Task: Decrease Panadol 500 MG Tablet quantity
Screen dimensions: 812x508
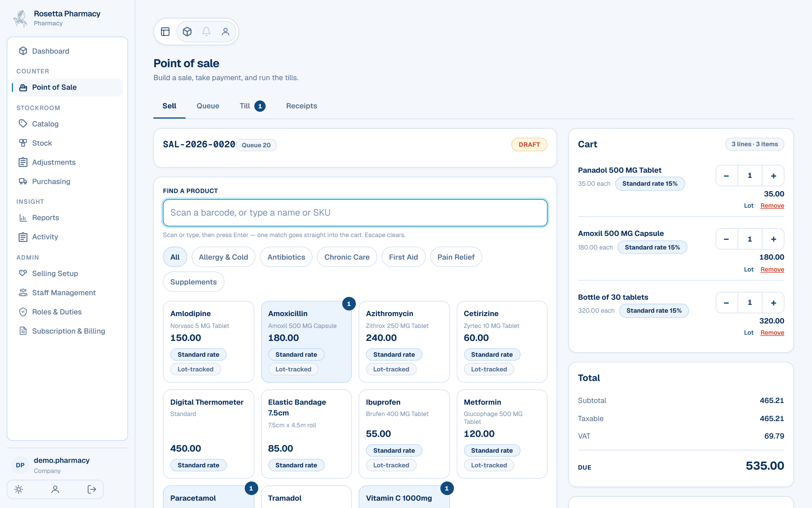Action: [727, 176]
